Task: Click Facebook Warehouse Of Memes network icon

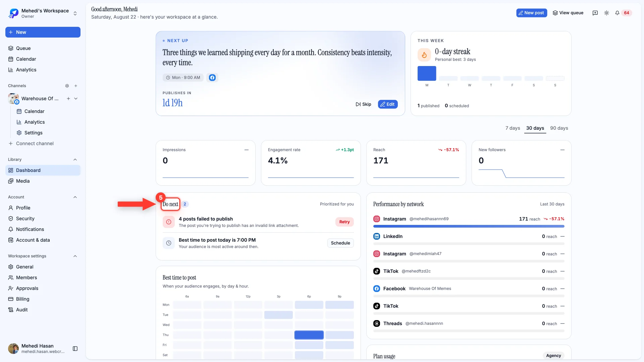Action: coord(377,289)
